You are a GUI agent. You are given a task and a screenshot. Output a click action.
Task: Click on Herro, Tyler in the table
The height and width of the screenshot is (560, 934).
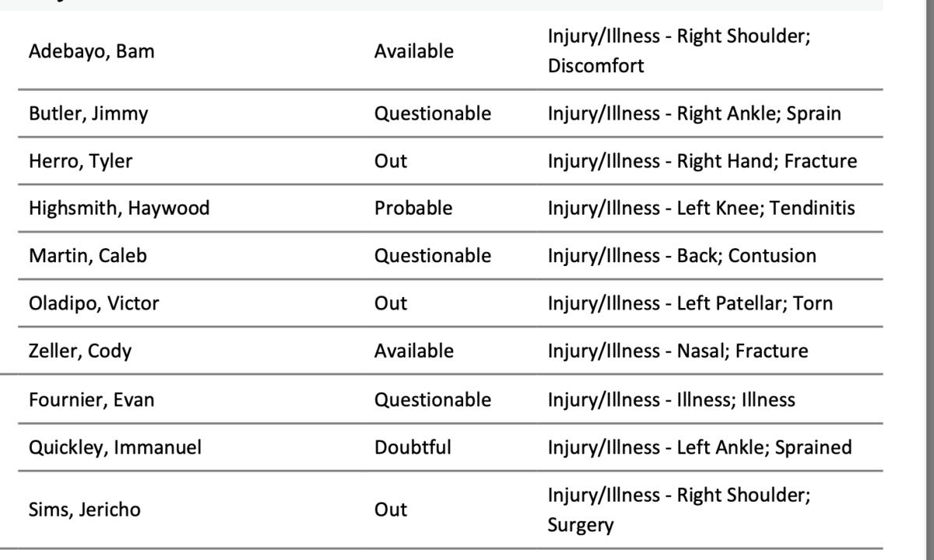[x=80, y=161]
